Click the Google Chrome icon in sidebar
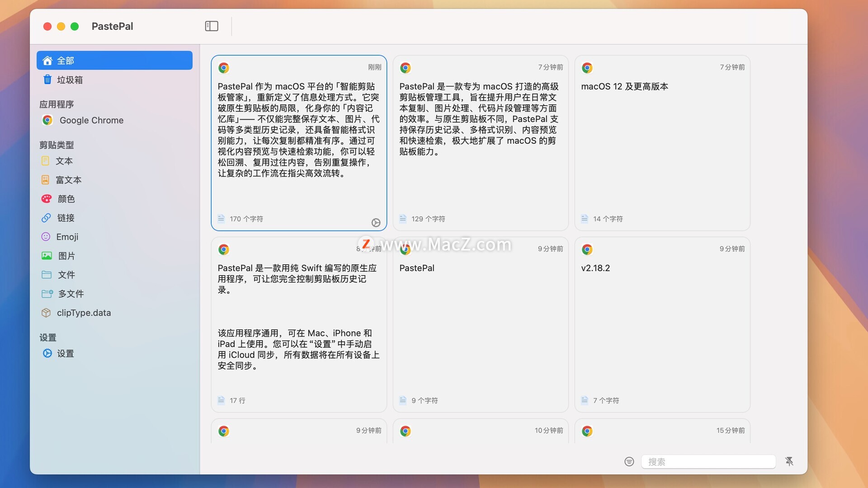868x488 pixels. (47, 120)
